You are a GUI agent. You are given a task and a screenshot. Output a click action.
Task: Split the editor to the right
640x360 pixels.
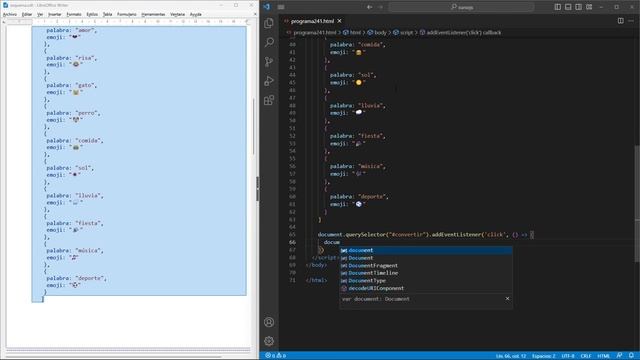pos(620,21)
